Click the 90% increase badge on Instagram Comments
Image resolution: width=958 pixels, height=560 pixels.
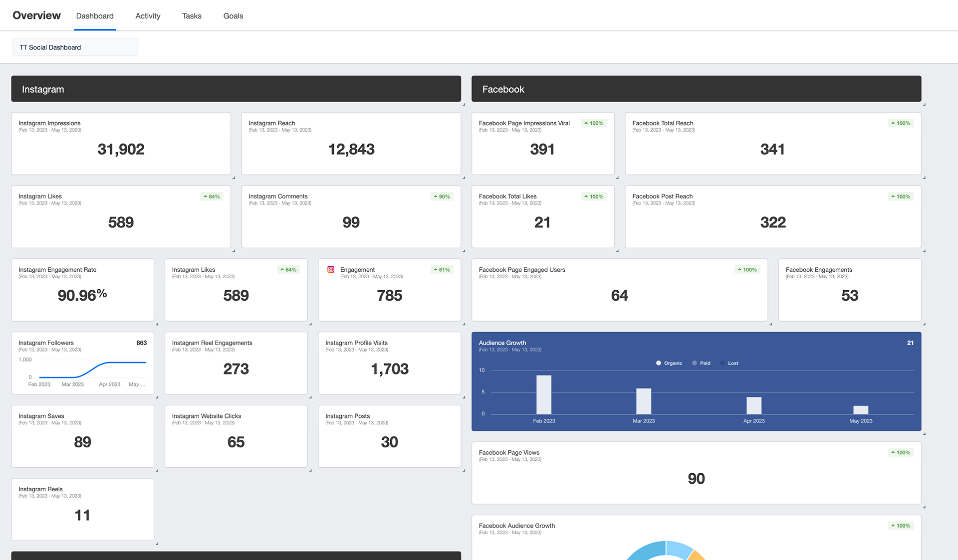point(442,196)
